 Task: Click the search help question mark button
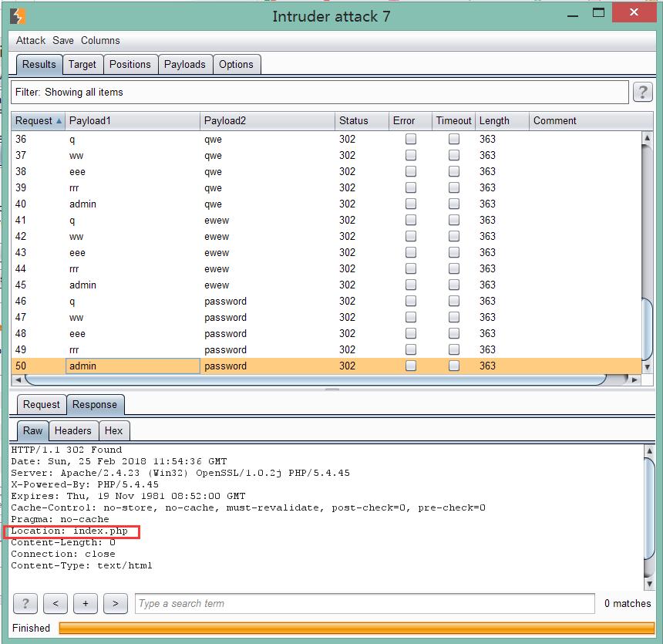(25, 603)
